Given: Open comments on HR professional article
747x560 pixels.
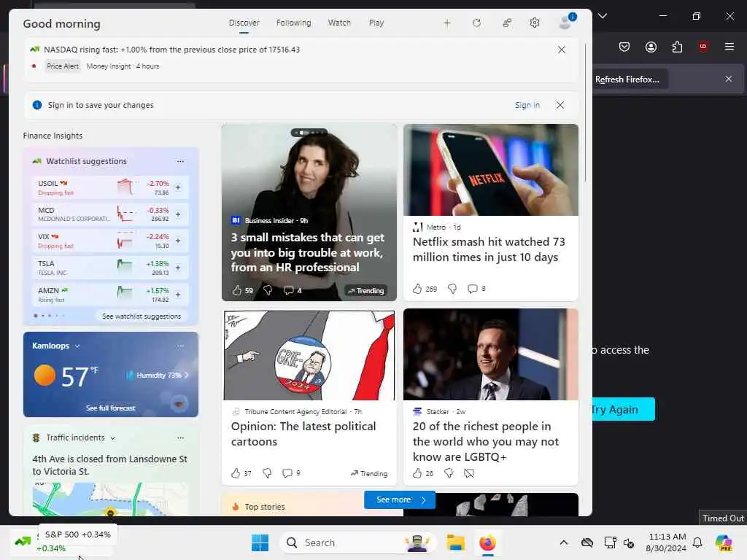Looking at the screenshot, I should click(289, 290).
